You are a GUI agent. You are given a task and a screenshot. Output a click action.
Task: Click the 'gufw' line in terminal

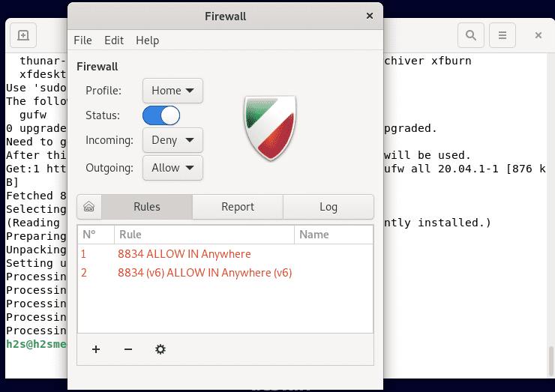(x=33, y=115)
